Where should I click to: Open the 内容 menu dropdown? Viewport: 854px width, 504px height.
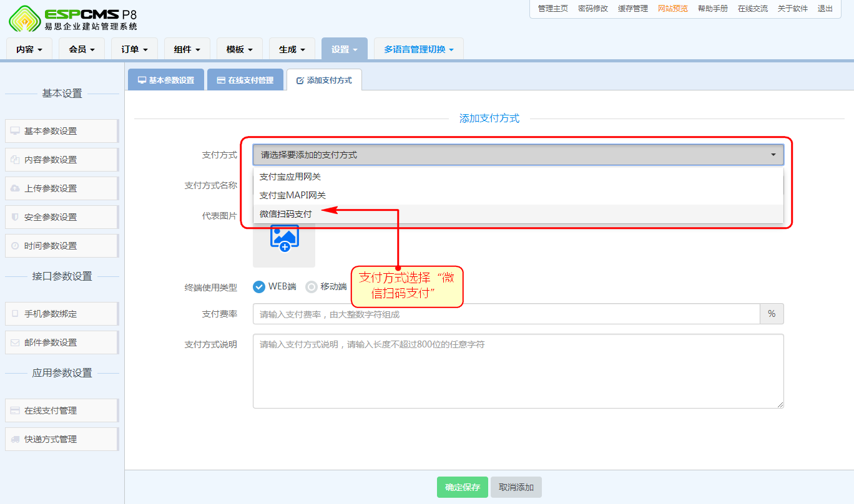[29, 49]
